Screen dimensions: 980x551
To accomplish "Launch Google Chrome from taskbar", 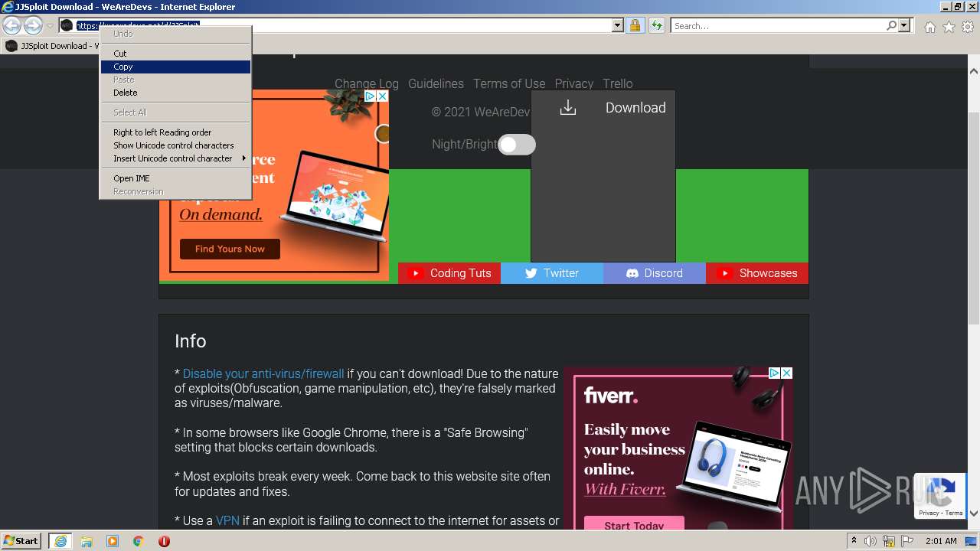I will pos(139,541).
